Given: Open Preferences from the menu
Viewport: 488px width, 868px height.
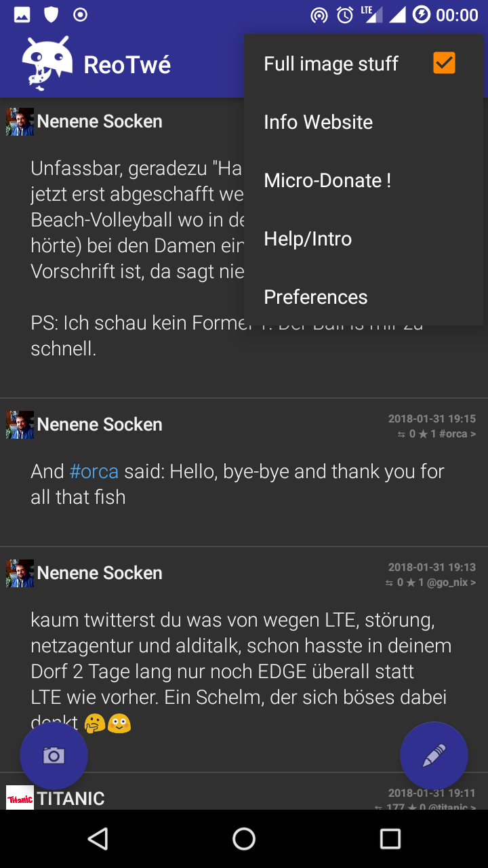Looking at the screenshot, I should pyautogui.click(x=316, y=297).
